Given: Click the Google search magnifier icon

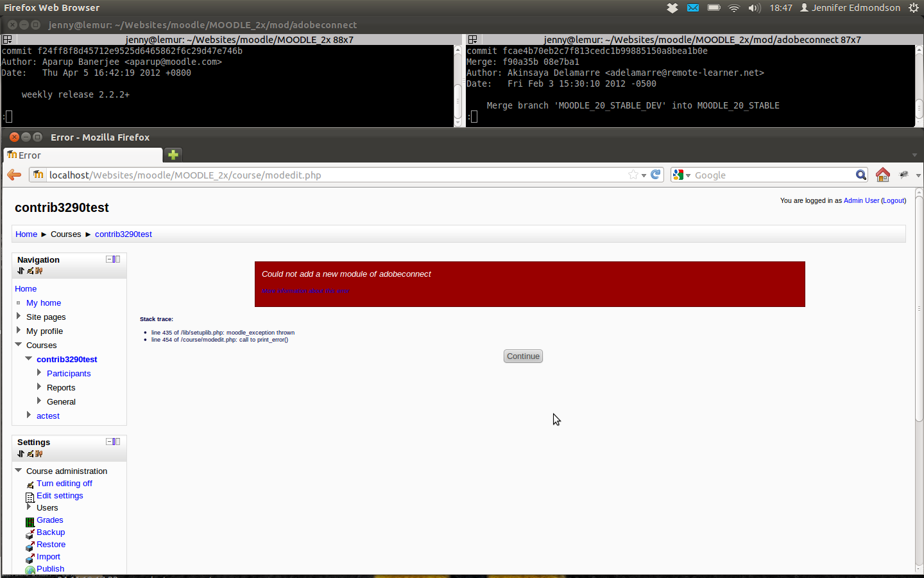Looking at the screenshot, I should [x=861, y=175].
